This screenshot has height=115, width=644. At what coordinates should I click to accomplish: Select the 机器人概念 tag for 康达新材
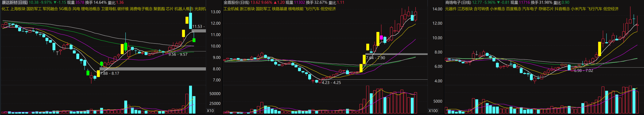(x=184, y=9)
